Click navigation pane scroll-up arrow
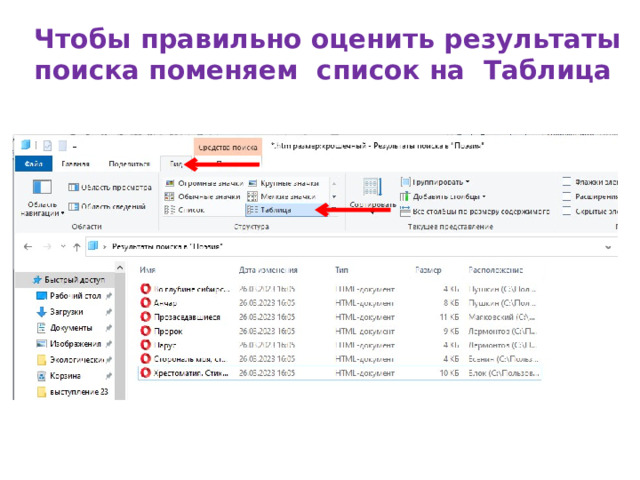640x480 pixels. click(x=120, y=268)
